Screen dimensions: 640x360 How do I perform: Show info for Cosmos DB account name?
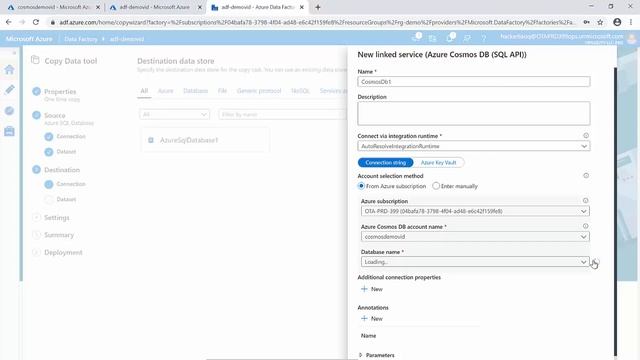(585, 226)
